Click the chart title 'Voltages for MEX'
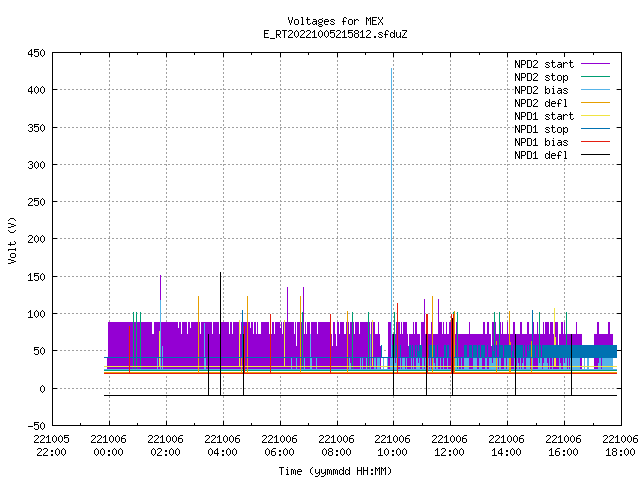 (335, 21)
